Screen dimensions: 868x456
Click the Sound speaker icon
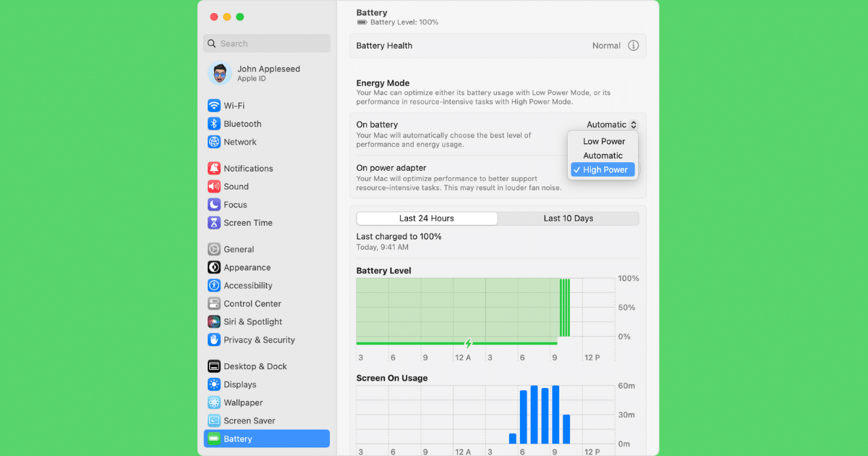pyautogui.click(x=214, y=186)
